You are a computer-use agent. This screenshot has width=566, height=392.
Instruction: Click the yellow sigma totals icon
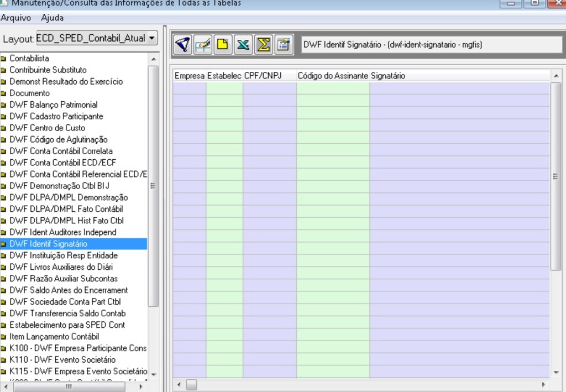pos(264,45)
